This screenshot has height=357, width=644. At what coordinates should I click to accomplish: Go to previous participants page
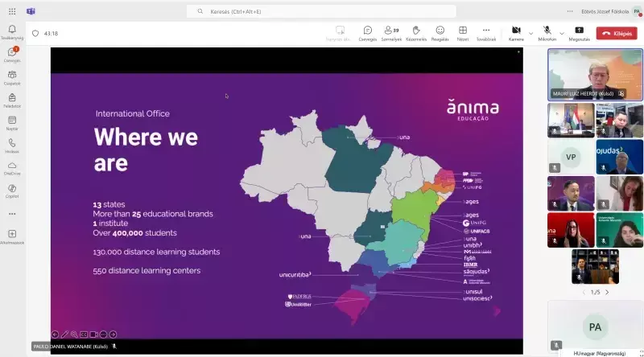coord(584,292)
